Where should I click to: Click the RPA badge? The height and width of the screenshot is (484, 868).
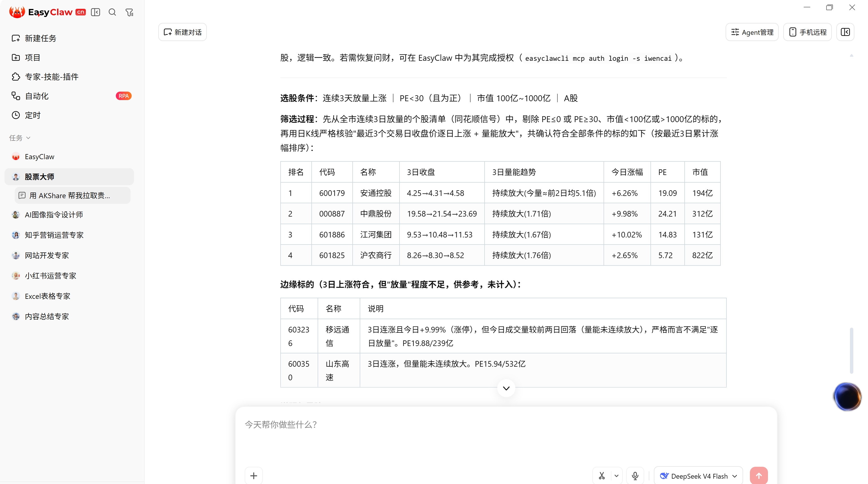coord(123,96)
